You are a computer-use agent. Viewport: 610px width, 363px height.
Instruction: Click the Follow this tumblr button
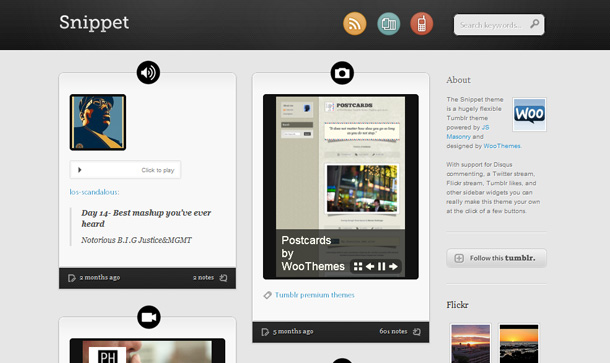pyautogui.click(x=496, y=258)
